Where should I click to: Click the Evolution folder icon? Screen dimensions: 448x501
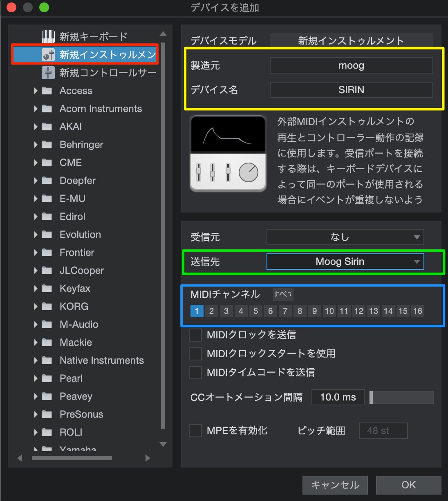coord(47,235)
